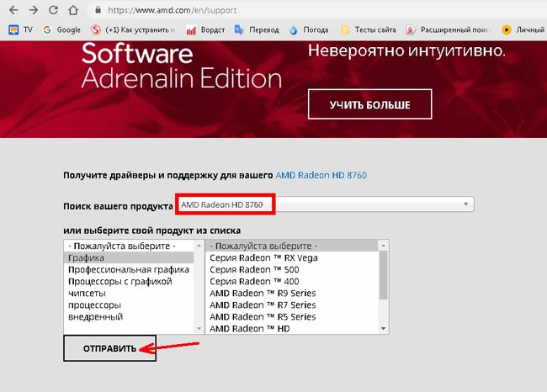Click the УЧИТЬ БОЛЬШЕ banner button
Viewport: 547px width, 392px height.
(x=369, y=104)
